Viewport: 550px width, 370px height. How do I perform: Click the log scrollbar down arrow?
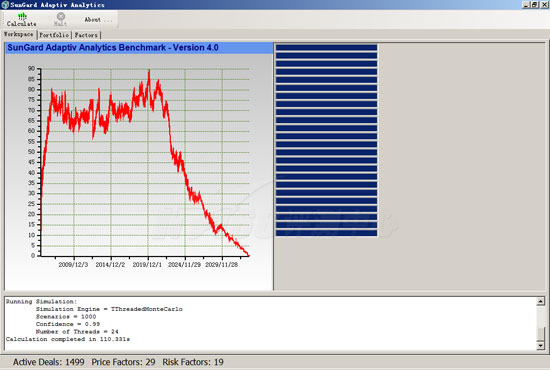pos(541,346)
